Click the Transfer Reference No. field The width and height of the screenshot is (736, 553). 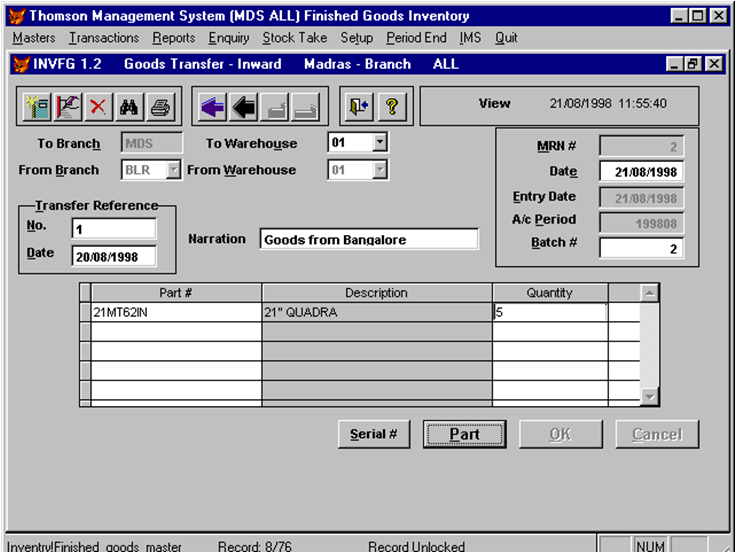(x=114, y=229)
